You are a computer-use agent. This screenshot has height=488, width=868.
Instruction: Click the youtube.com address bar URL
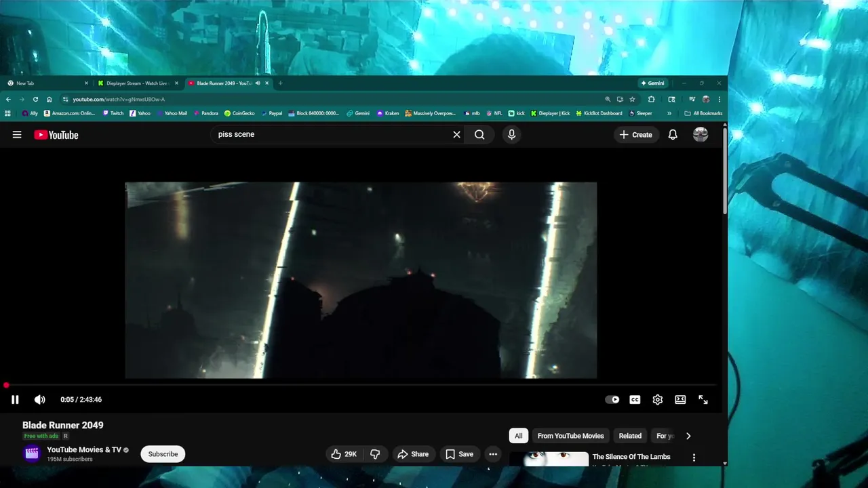tap(119, 100)
